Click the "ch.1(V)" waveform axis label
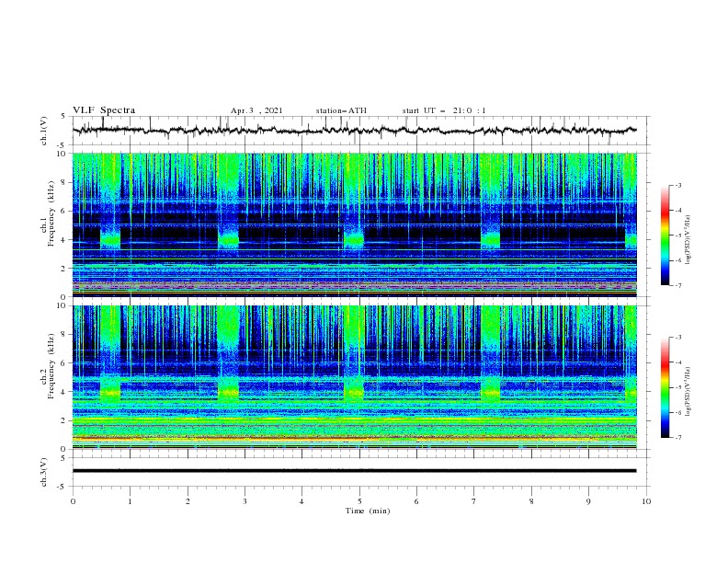Screen dimensions: 728x563 click(44, 131)
